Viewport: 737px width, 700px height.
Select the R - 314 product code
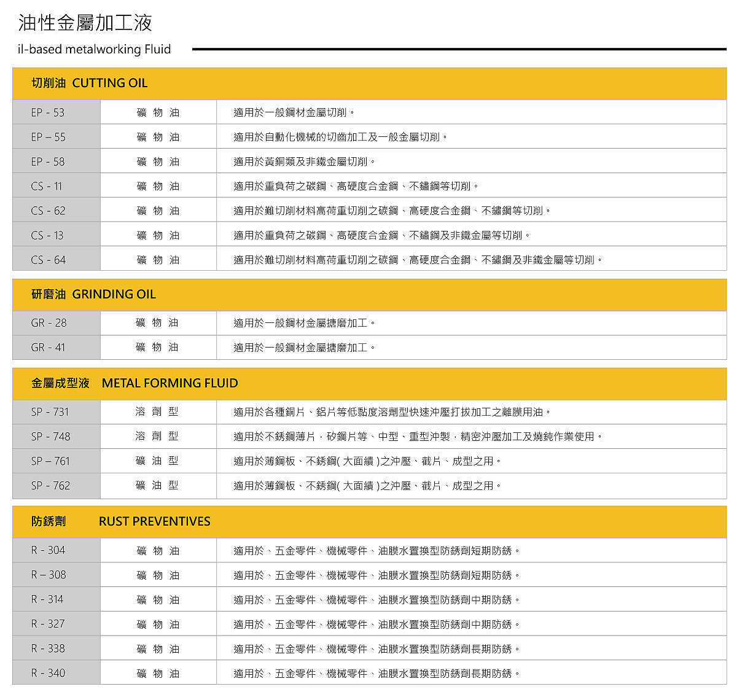[x=47, y=599]
